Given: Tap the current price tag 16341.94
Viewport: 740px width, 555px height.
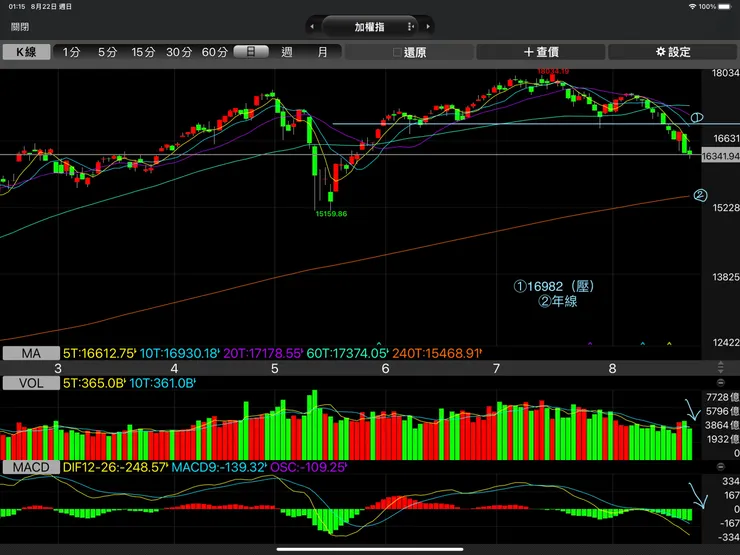Looking at the screenshot, I should click(721, 156).
